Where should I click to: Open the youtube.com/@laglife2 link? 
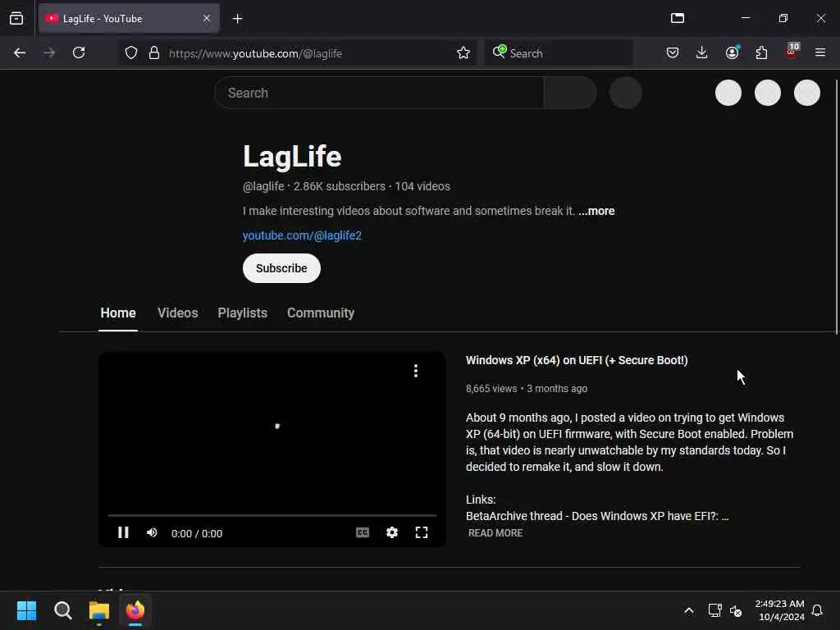(302, 235)
